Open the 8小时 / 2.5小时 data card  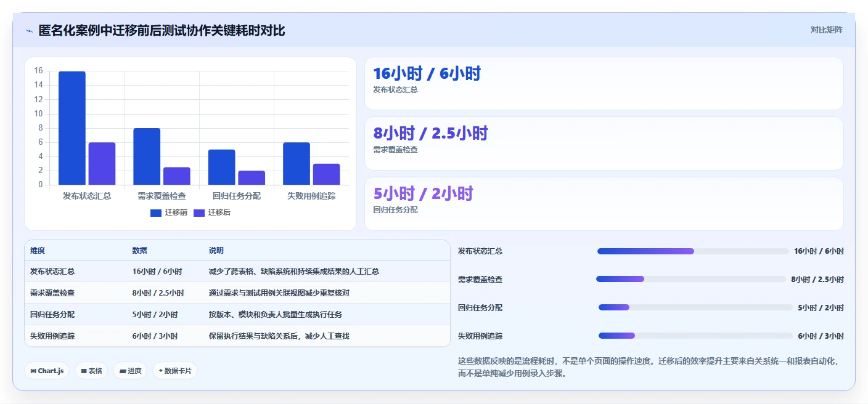click(604, 143)
